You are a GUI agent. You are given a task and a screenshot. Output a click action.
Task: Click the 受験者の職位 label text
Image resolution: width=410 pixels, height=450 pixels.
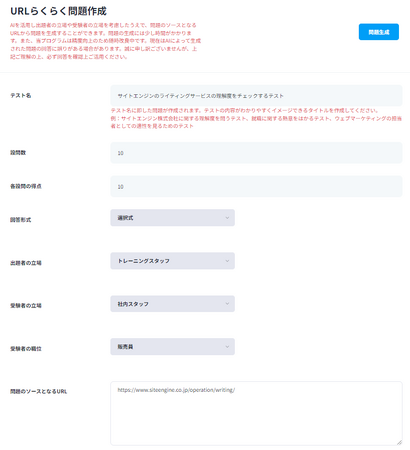26,349
